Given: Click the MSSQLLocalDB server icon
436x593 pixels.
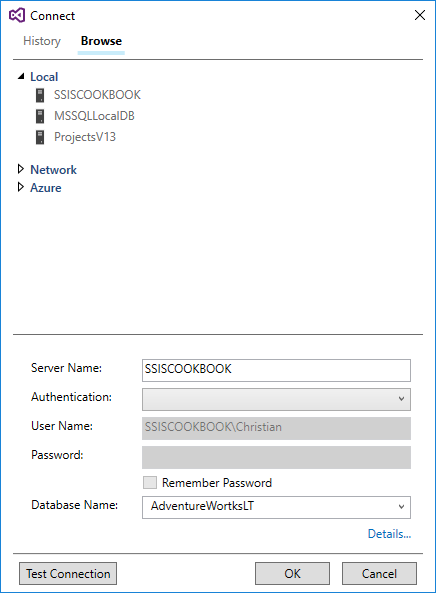Looking at the screenshot, I should coord(40,116).
